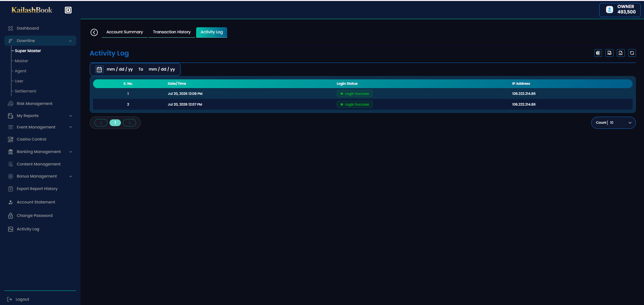Screen dimensions: 644x305
Task: Select page 1 in pagination
Action: [x=115, y=123]
